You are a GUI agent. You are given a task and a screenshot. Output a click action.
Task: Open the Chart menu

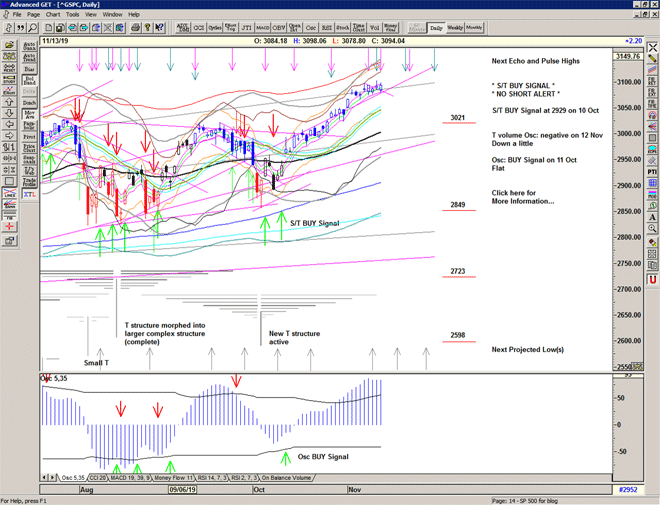(x=53, y=15)
